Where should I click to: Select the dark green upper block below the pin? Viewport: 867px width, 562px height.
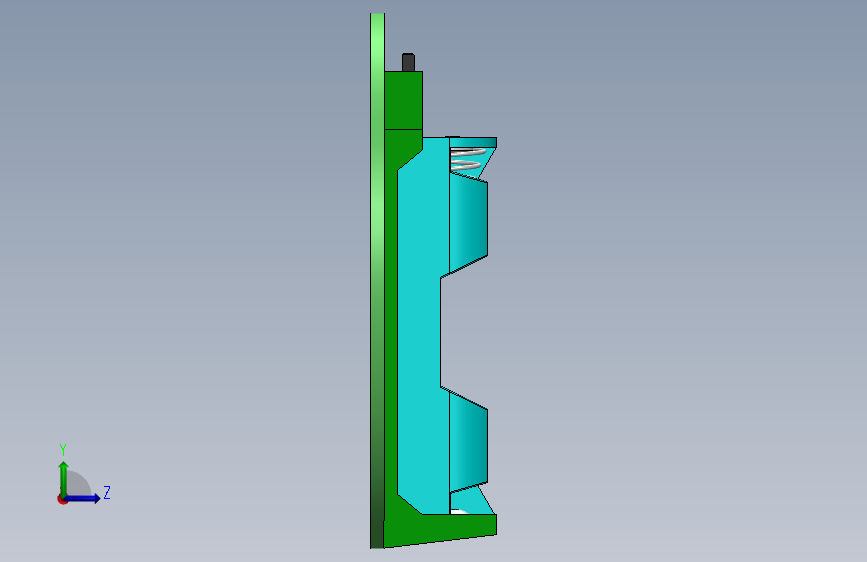point(404,100)
